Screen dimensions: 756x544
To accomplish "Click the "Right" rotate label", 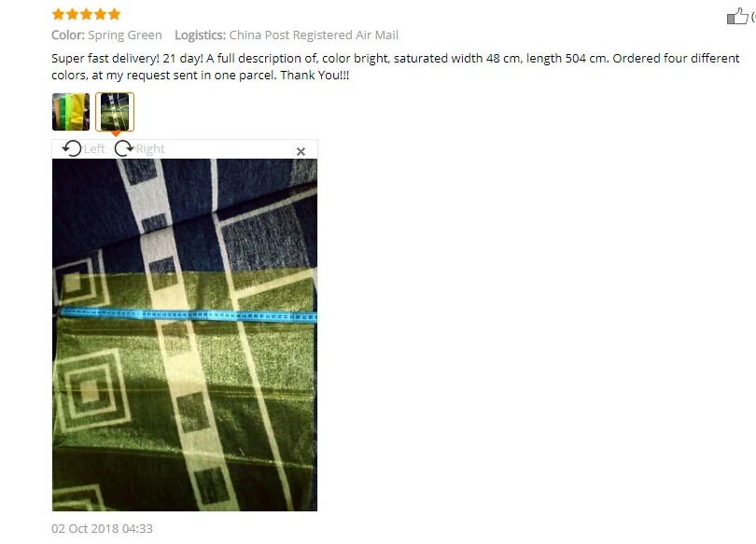I will (150, 149).
